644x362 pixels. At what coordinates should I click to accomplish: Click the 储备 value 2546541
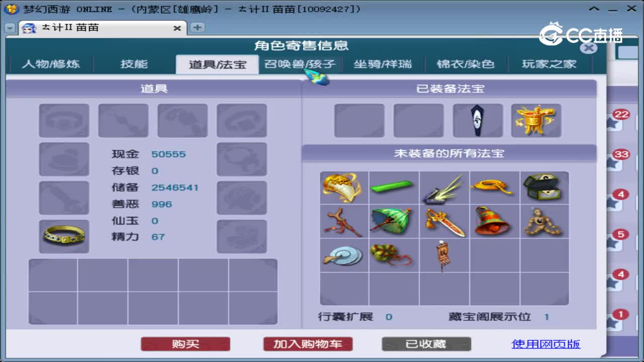pos(175,188)
